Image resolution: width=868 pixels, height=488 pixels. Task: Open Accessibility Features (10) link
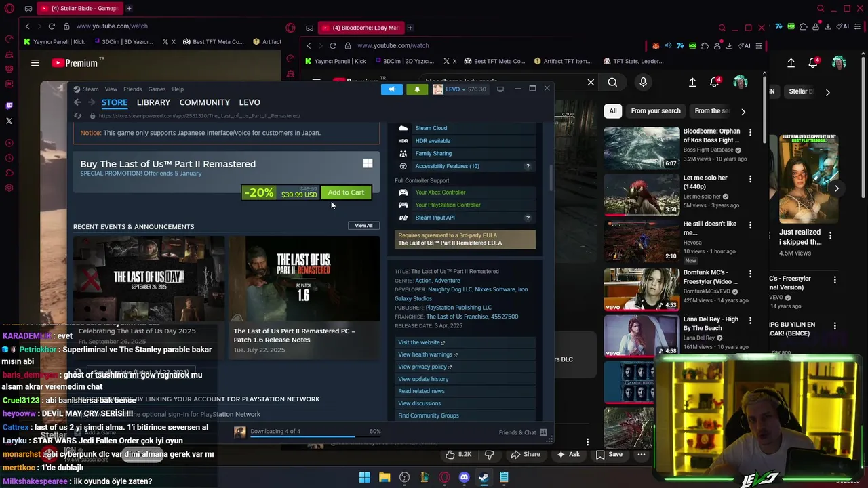447,166
